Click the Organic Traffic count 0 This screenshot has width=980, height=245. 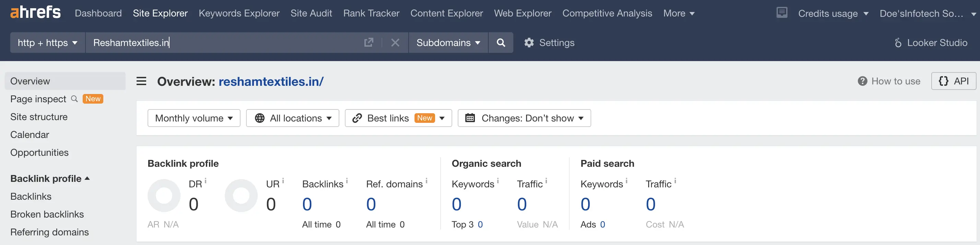click(522, 204)
